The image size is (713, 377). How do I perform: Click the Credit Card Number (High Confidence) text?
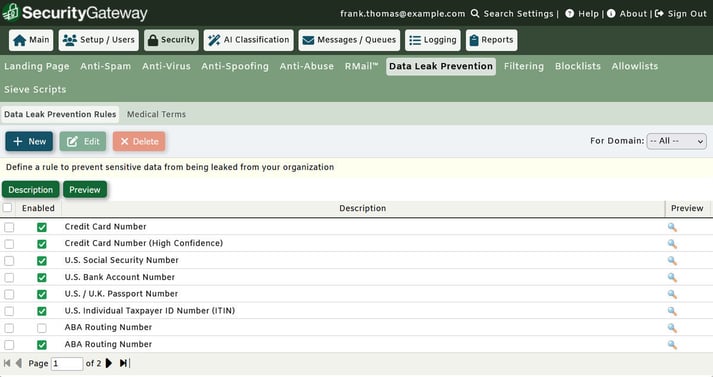point(144,243)
